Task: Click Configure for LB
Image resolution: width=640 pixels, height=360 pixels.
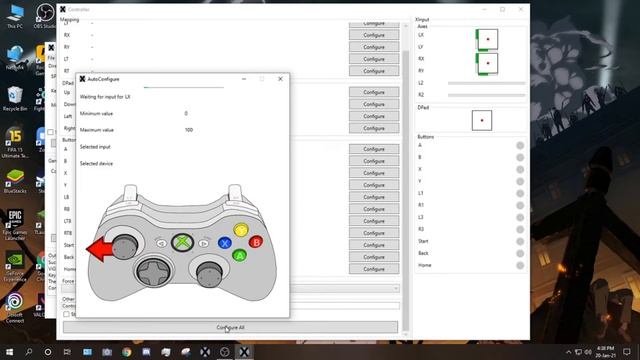Action: coord(374,197)
